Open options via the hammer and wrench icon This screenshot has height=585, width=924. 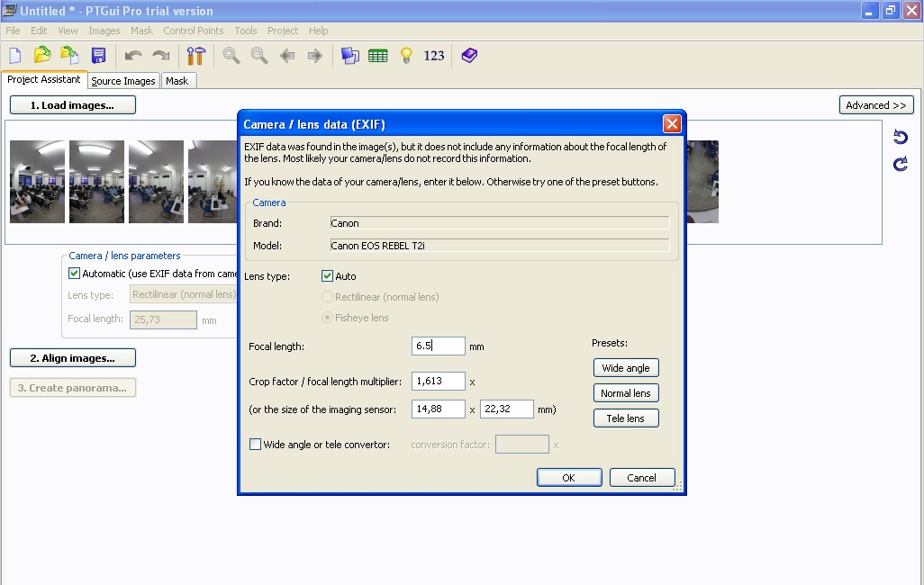195,56
